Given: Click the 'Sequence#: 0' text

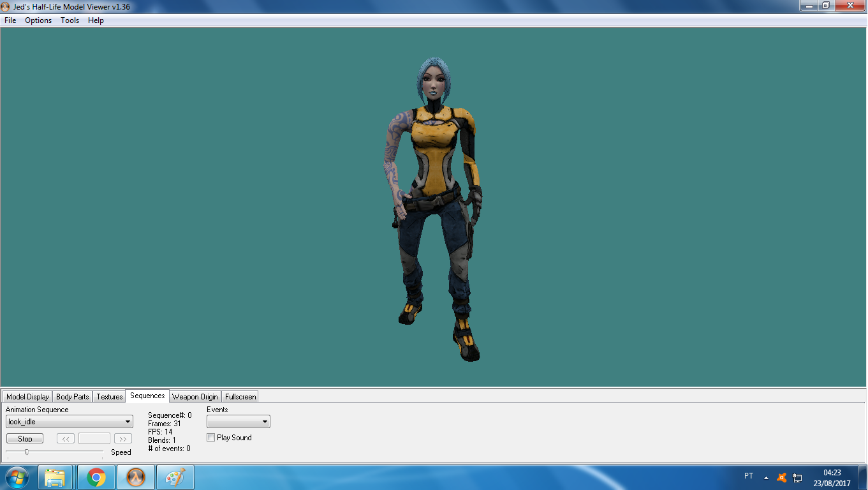Looking at the screenshot, I should pyautogui.click(x=170, y=415).
